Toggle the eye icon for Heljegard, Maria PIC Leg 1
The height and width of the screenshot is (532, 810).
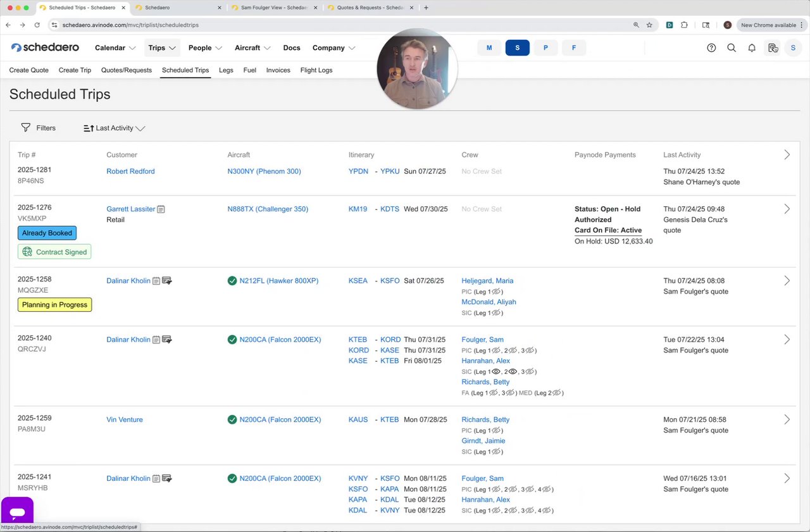point(497,292)
